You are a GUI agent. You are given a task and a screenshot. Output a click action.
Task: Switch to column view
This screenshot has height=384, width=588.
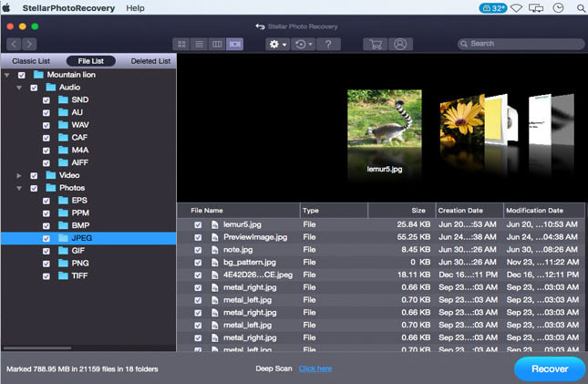[x=217, y=45]
